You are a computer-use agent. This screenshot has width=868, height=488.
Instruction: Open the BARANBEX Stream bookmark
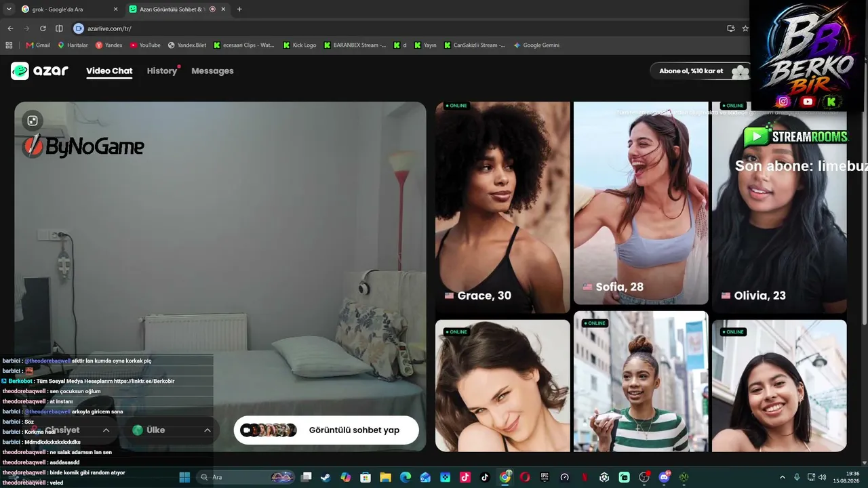(355, 45)
